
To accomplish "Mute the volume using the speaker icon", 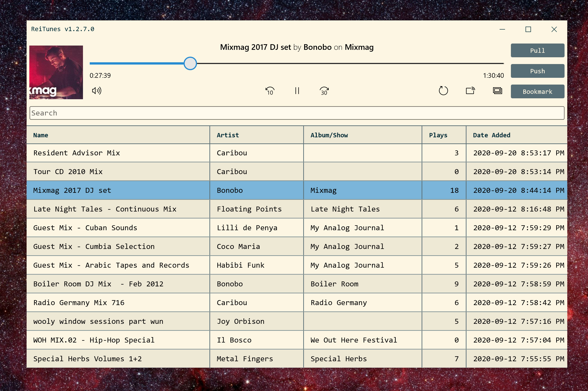I will [97, 91].
